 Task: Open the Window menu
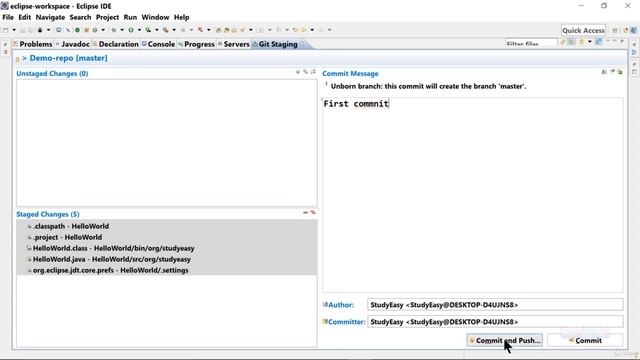tap(155, 17)
